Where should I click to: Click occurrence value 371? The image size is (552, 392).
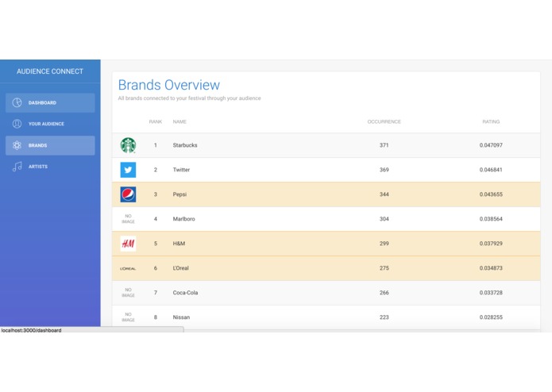click(384, 145)
